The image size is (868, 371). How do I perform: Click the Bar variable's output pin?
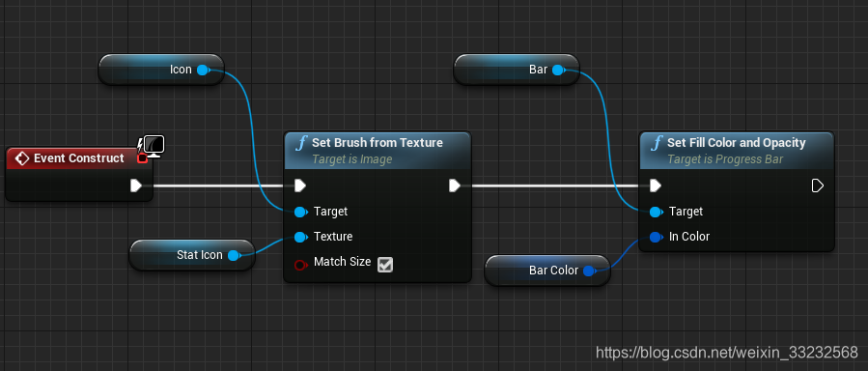pos(559,70)
